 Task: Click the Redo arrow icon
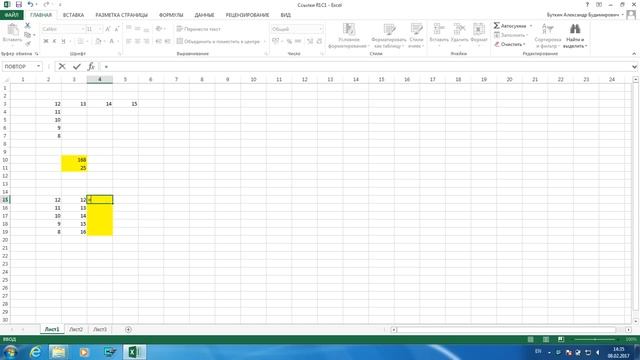(x=46, y=4)
